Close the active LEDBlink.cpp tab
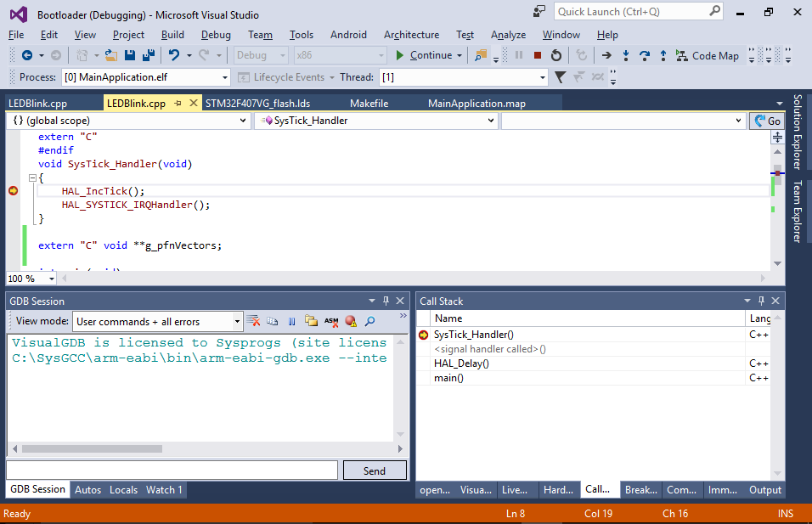812x524 pixels. [193, 103]
